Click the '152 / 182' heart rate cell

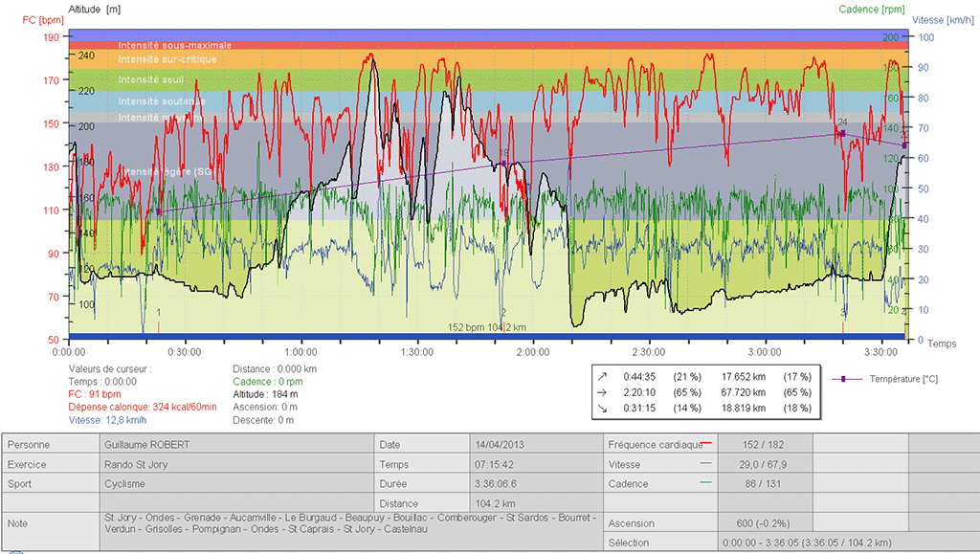765,445
